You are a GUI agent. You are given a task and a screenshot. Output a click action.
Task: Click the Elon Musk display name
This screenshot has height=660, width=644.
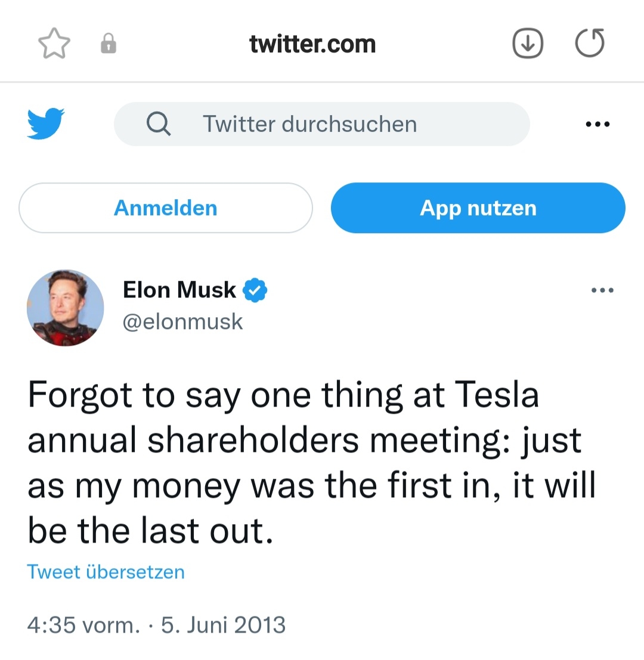click(x=179, y=290)
